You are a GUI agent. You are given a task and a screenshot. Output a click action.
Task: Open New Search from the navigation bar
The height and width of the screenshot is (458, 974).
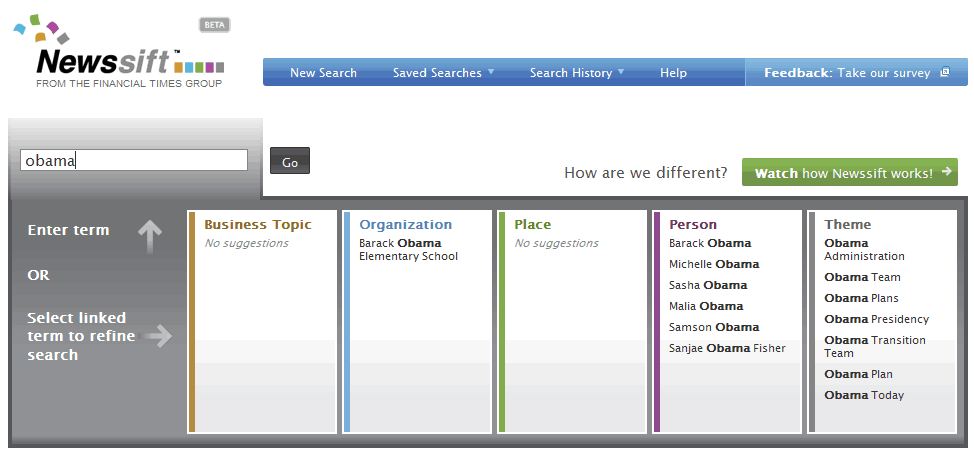click(x=323, y=73)
